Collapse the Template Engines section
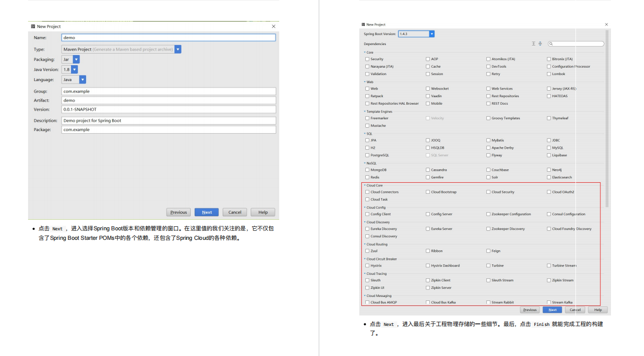Screen dimensions: 644x356 click(365, 111)
